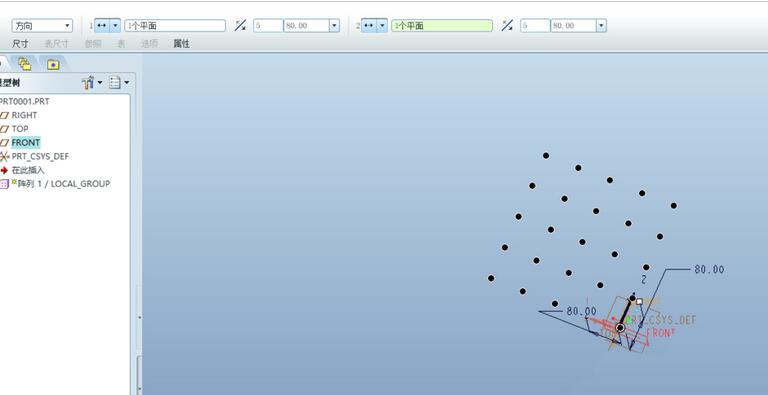Click first direction translation type icon
Image resolution: width=768 pixels, height=395 pixels.
(102, 25)
